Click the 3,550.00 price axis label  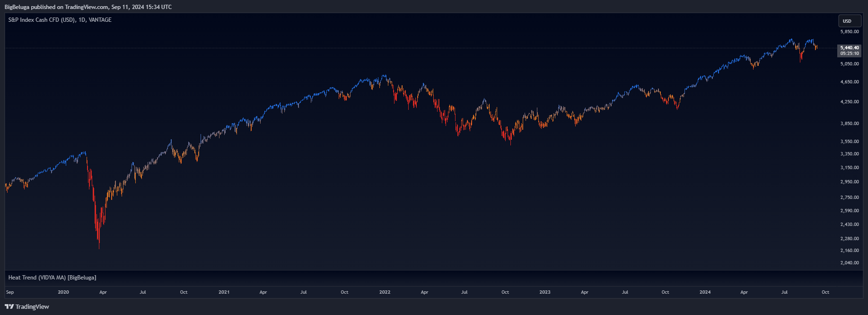(850, 142)
